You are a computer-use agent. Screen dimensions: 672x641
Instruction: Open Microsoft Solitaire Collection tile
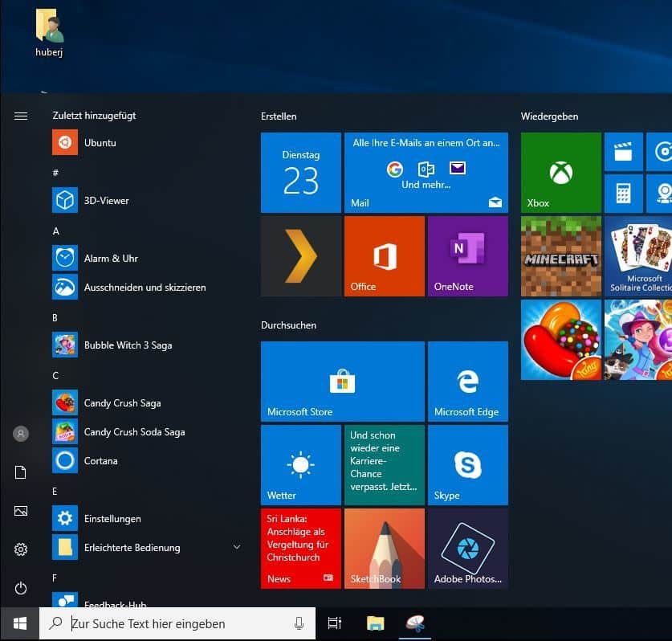coord(638,256)
